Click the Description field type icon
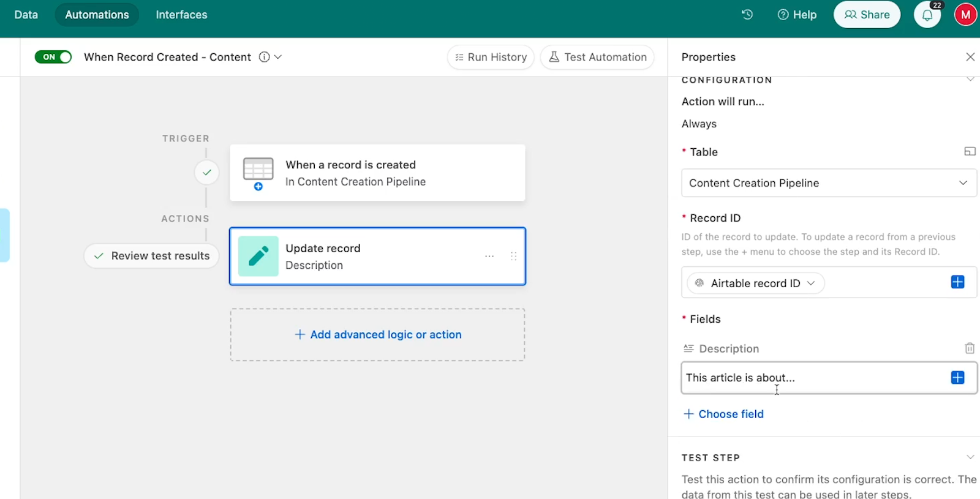Viewport: 980px width, 499px height. pyautogui.click(x=688, y=348)
